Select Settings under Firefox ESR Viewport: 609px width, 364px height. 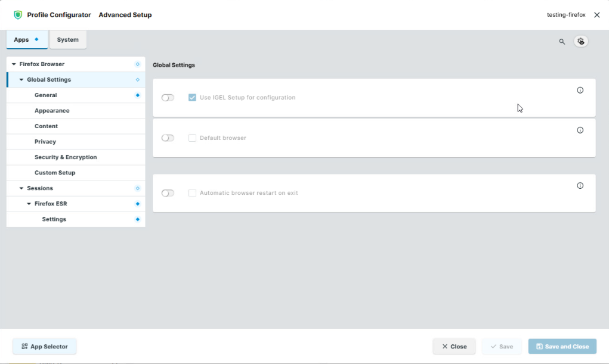click(76, 219)
